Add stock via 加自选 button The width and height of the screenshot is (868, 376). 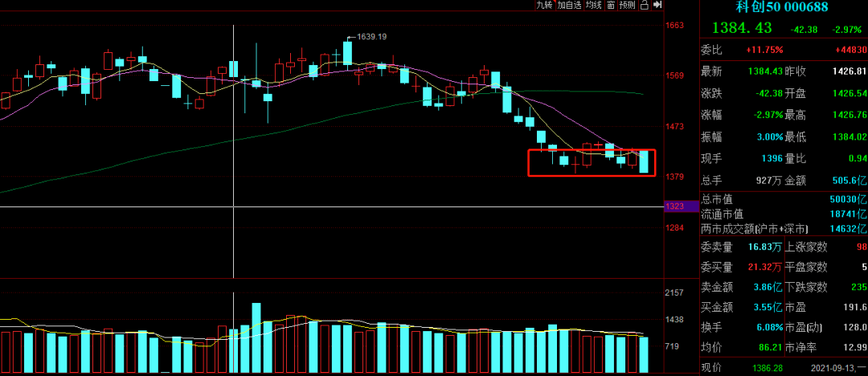[568, 6]
